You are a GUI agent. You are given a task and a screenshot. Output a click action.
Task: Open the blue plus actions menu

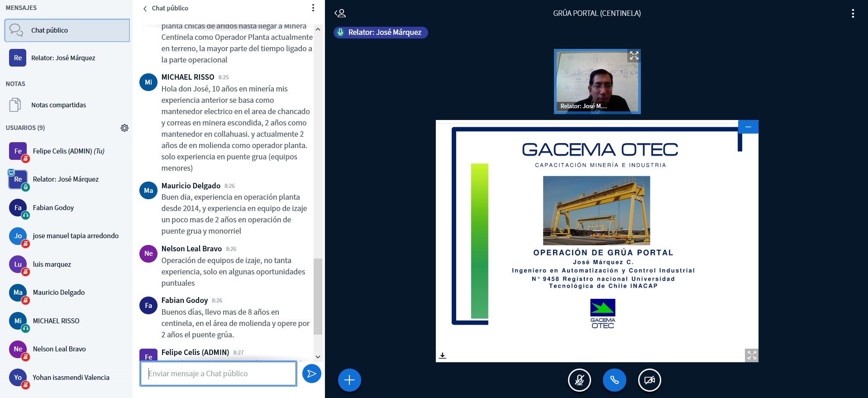(349, 380)
